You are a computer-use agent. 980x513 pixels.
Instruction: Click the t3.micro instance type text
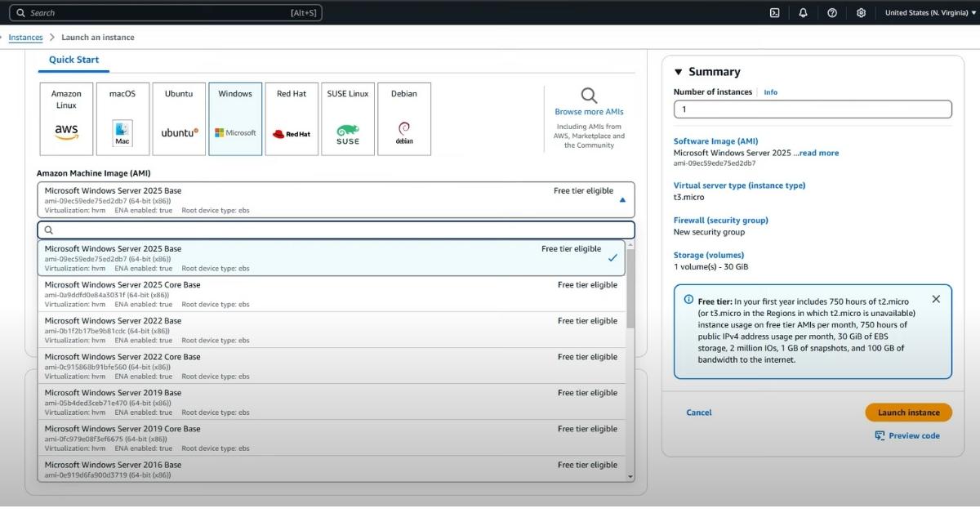click(688, 197)
